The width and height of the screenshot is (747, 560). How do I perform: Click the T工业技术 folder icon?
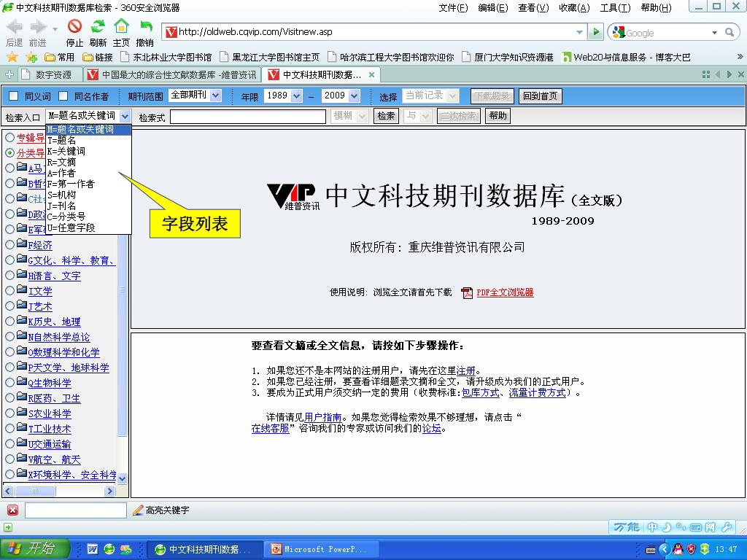21,427
